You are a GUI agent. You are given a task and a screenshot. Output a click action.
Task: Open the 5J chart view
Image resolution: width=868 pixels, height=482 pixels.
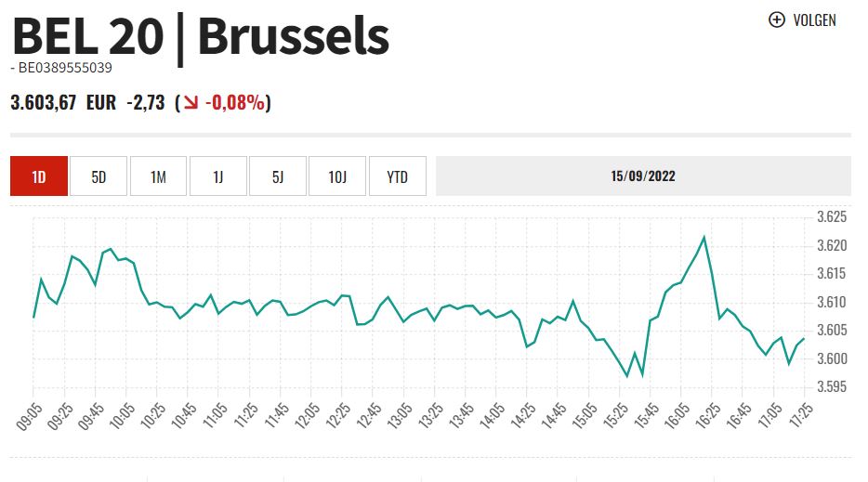[278, 176]
